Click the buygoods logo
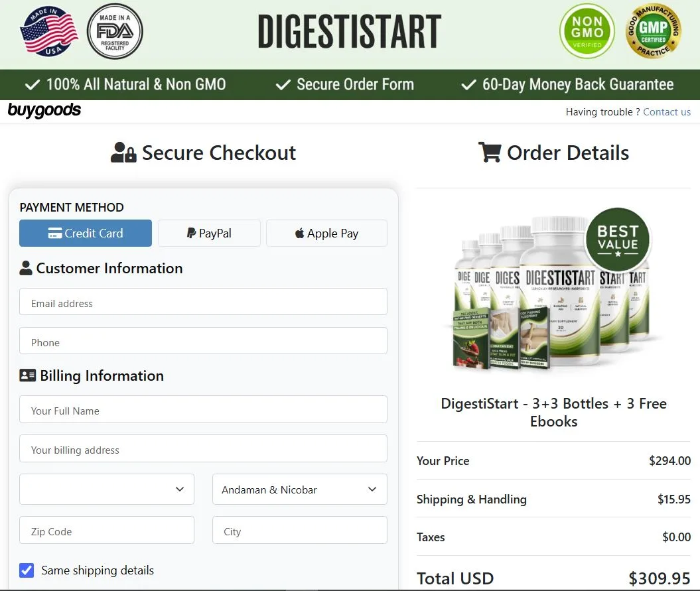The image size is (700, 591). (44, 110)
